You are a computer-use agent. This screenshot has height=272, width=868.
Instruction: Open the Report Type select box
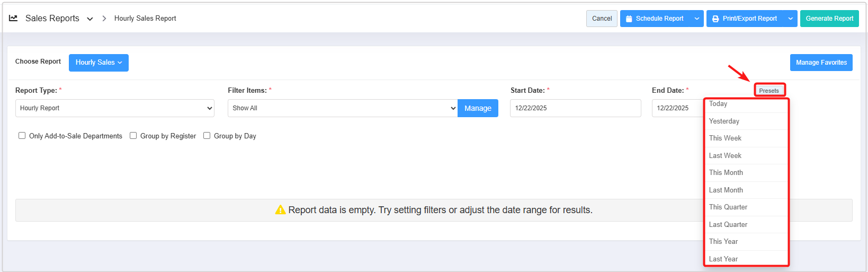114,108
